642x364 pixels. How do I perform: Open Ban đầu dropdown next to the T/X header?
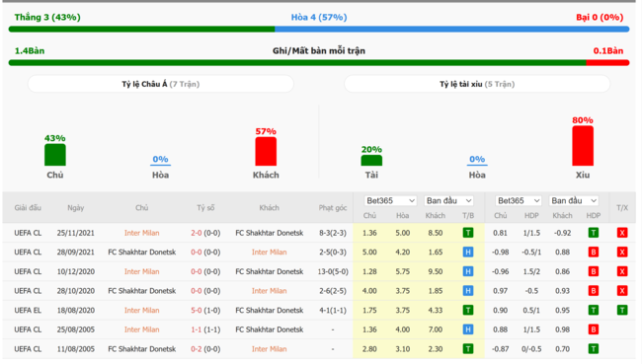pos(573,201)
